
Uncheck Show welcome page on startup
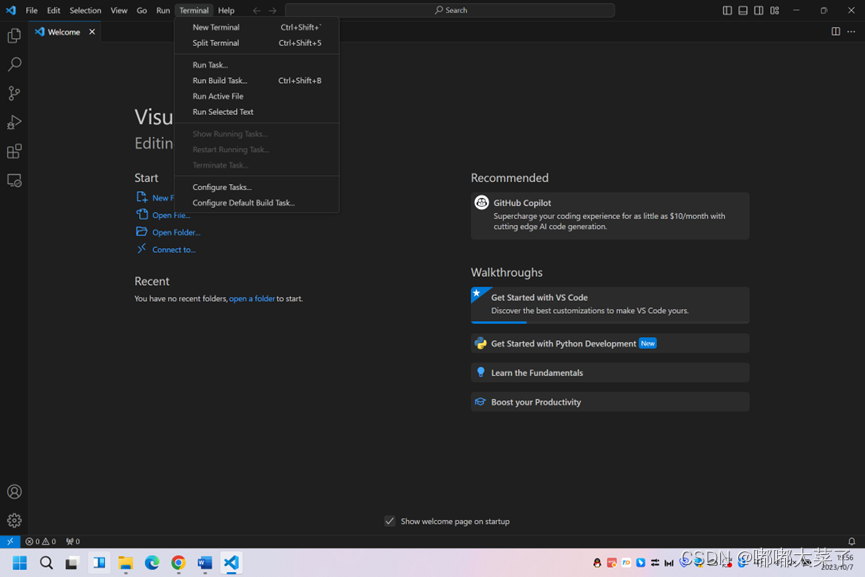[390, 521]
